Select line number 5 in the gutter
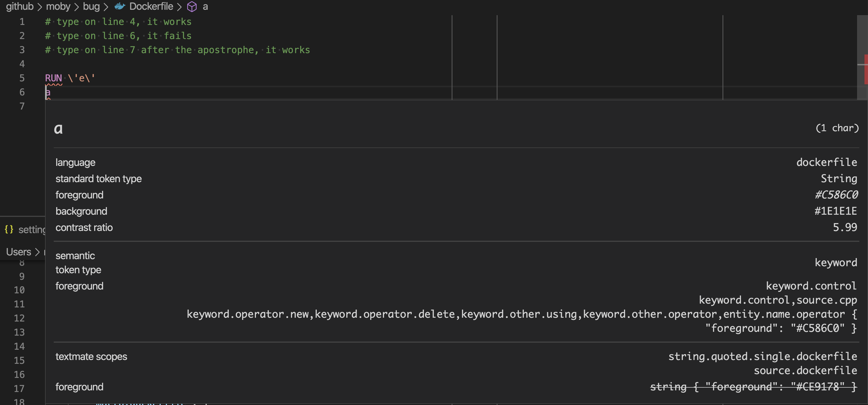Viewport: 868px width, 405px height. tap(22, 78)
